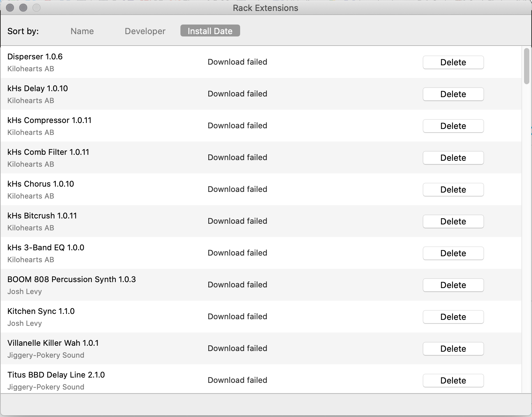Delete BOOM 808 Percussion Synth
This screenshot has height=417, width=532.
pyautogui.click(x=453, y=285)
